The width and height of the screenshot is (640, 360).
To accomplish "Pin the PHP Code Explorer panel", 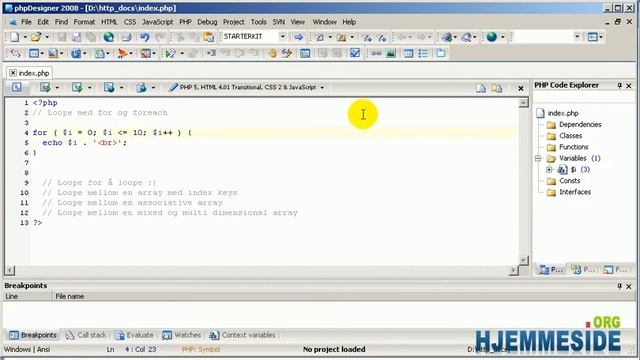I will tap(619, 85).
